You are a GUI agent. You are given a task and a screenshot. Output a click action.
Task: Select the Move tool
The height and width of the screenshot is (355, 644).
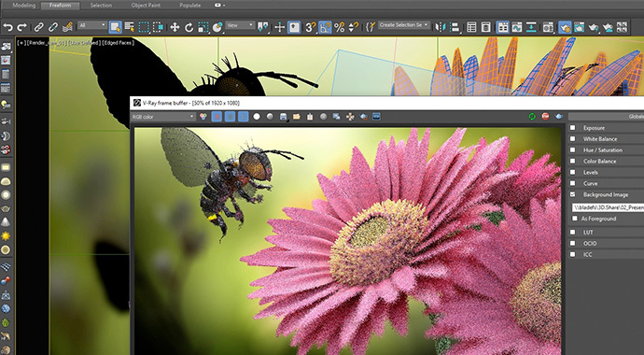coord(175,27)
